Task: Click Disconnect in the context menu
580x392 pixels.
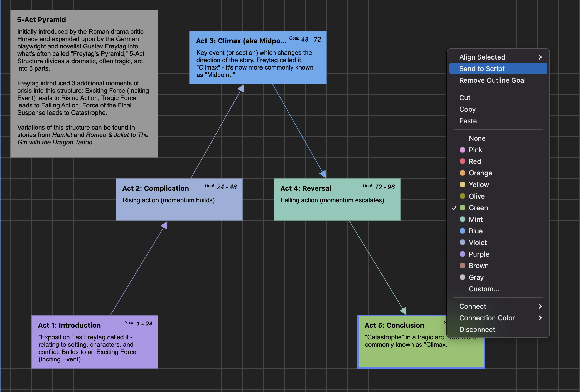Action: point(477,330)
